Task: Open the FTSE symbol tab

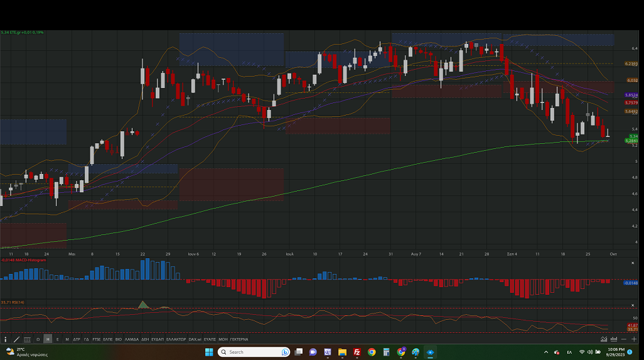Action: pyautogui.click(x=96, y=339)
